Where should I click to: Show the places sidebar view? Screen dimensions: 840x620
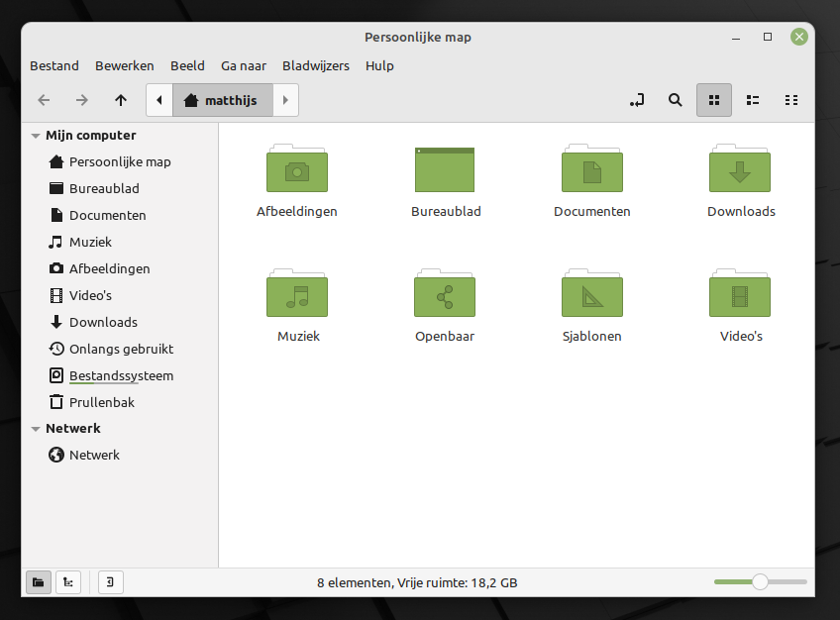click(x=38, y=582)
